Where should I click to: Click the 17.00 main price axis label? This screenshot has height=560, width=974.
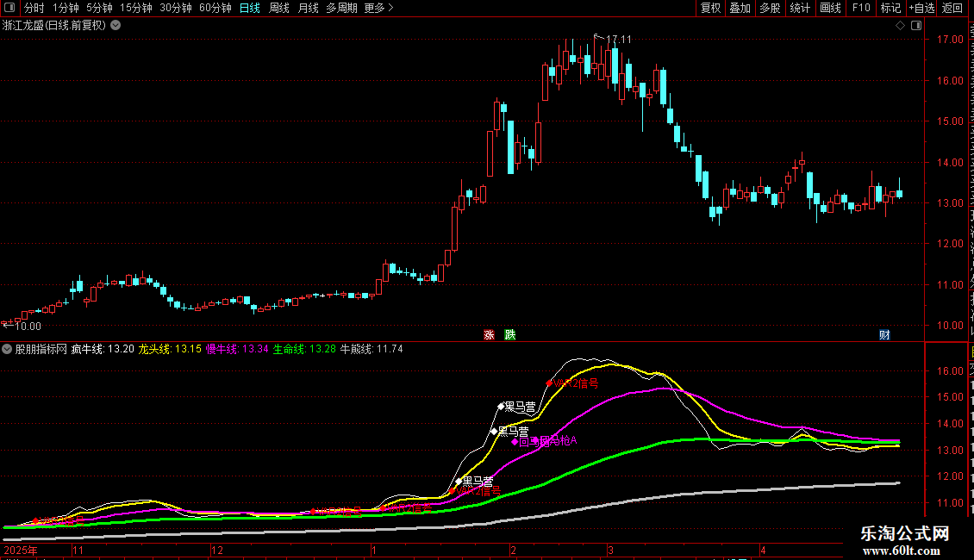click(950, 39)
